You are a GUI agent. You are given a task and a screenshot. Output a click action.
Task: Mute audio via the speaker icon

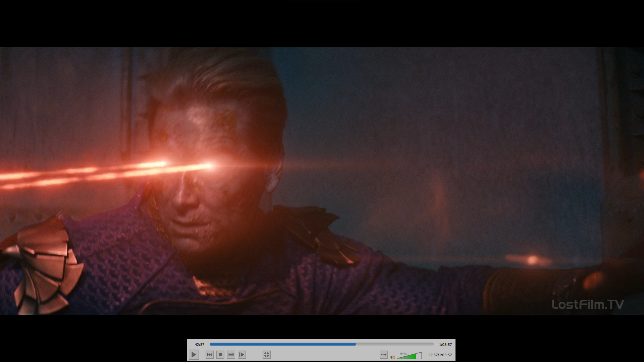(x=392, y=357)
